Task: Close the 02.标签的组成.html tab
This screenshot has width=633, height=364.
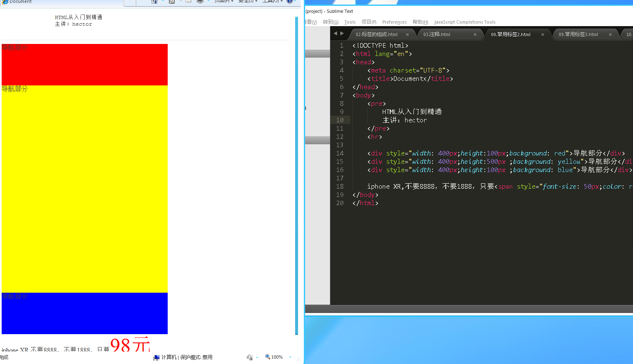Action: (x=407, y=34)
